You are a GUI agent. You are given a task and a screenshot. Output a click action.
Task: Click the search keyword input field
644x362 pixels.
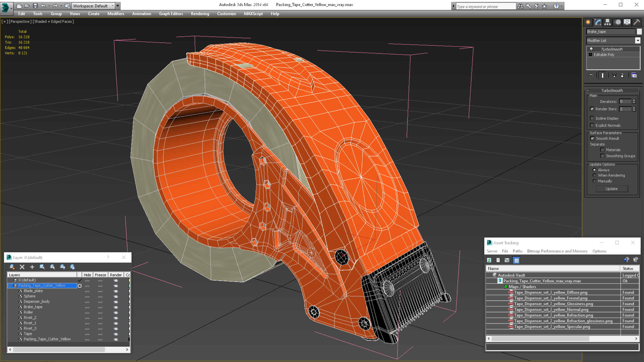485,6
